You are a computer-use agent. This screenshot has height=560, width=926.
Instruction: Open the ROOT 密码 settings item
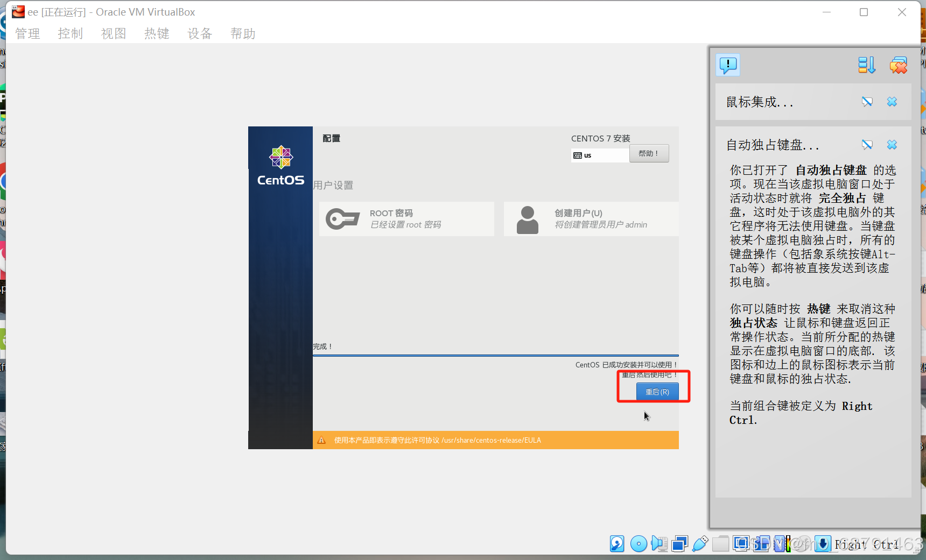click(406, 219)
